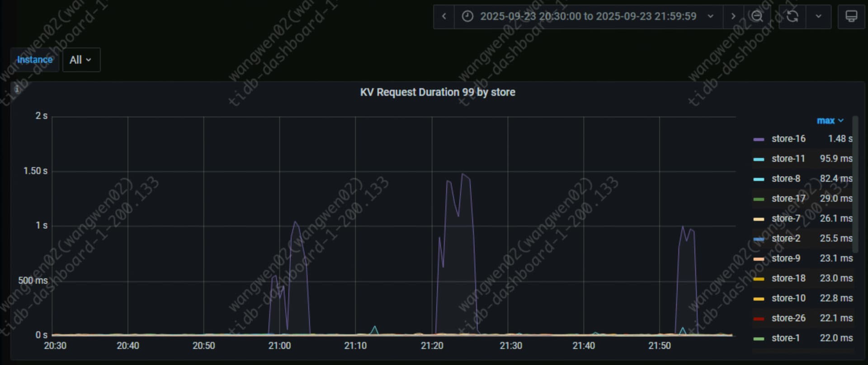Click the Instance variable label
This screenshot has height=365, width=868.
[x=35, y=60]
